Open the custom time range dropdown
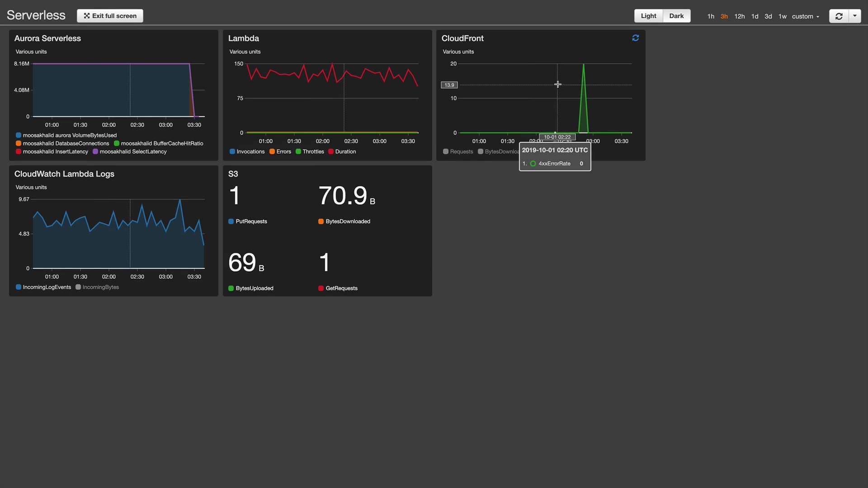Image resolution: width=868 pixels, height=488 pixels. point(805,16)
